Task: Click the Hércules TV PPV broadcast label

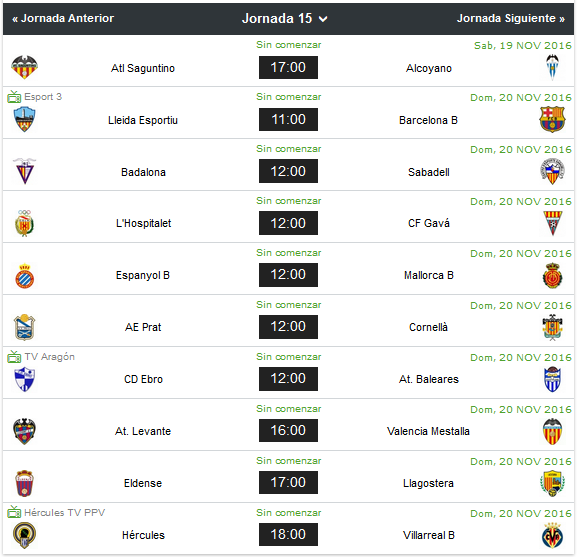Action: [x=64, y=513]
